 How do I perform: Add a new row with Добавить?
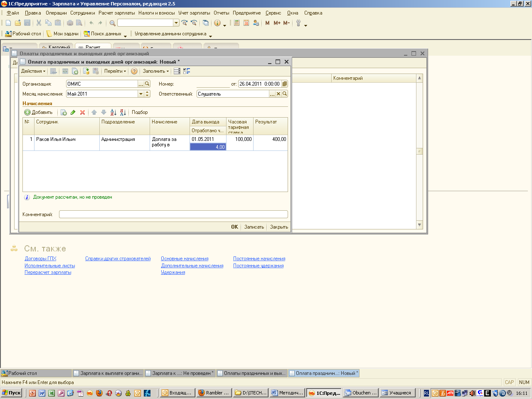38,112
